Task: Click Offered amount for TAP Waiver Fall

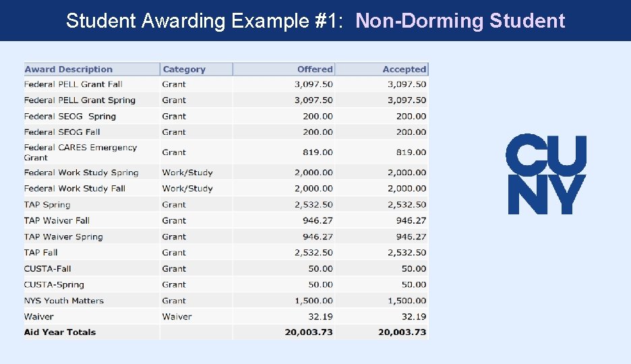Action: (318, 220)
